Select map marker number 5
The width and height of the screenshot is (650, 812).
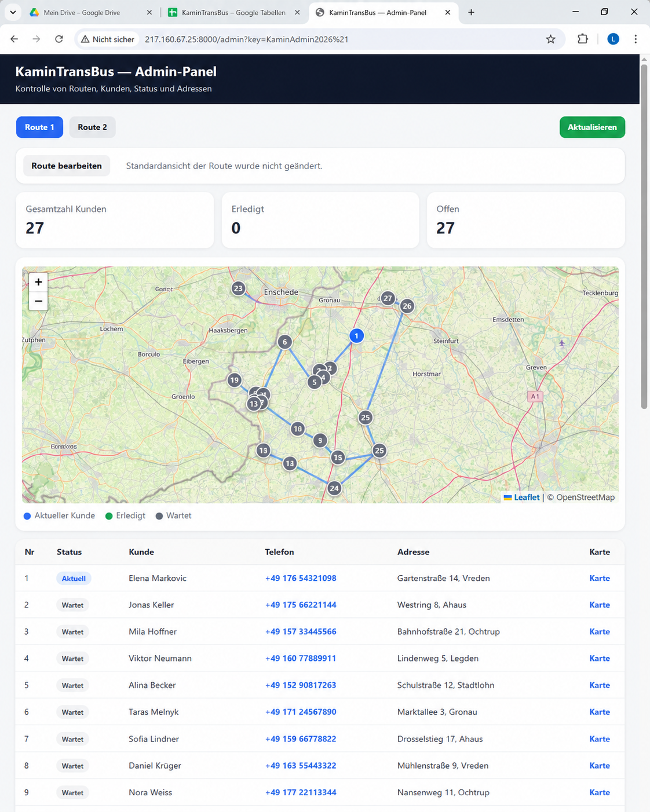click(x=315, y=382)
